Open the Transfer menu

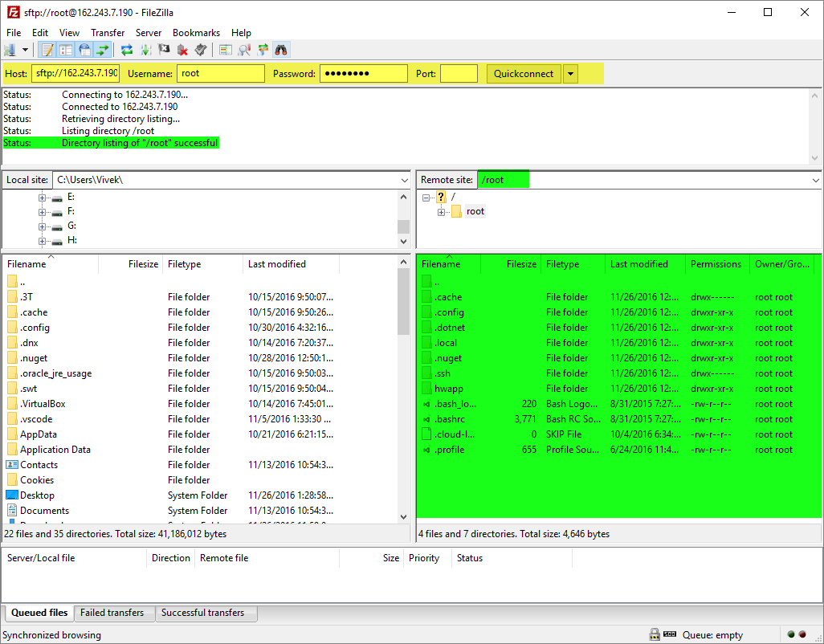[x=108, y=33]
